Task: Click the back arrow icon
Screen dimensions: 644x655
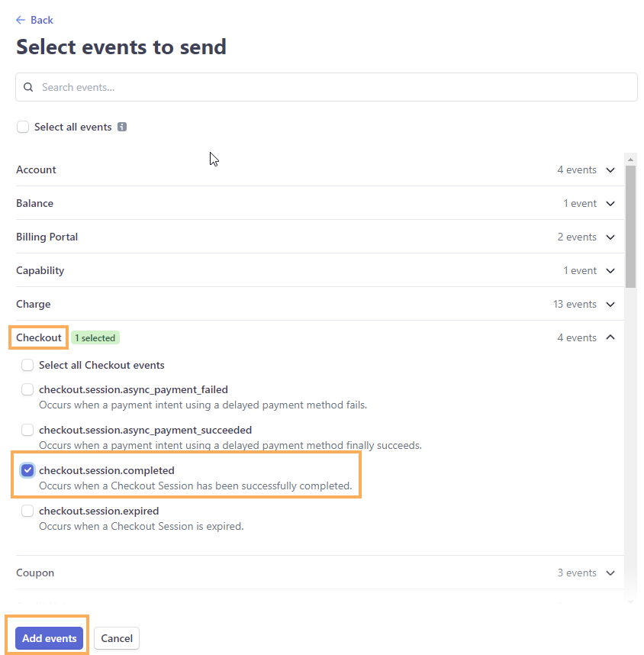Action: [21, 20]
